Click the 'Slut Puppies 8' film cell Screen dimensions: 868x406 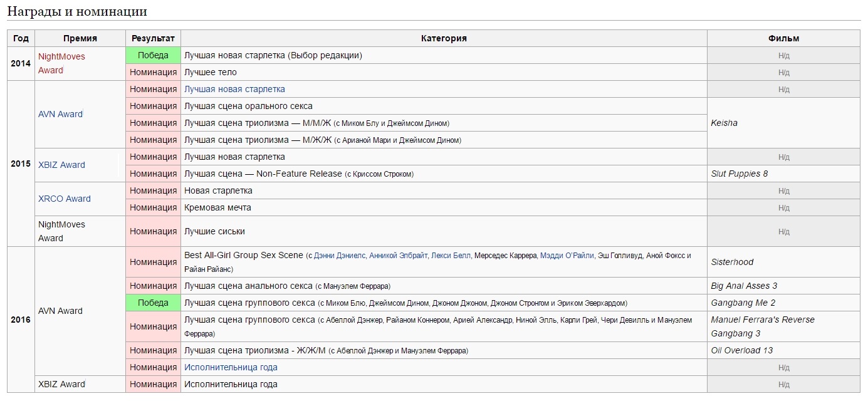pos(783,174)
